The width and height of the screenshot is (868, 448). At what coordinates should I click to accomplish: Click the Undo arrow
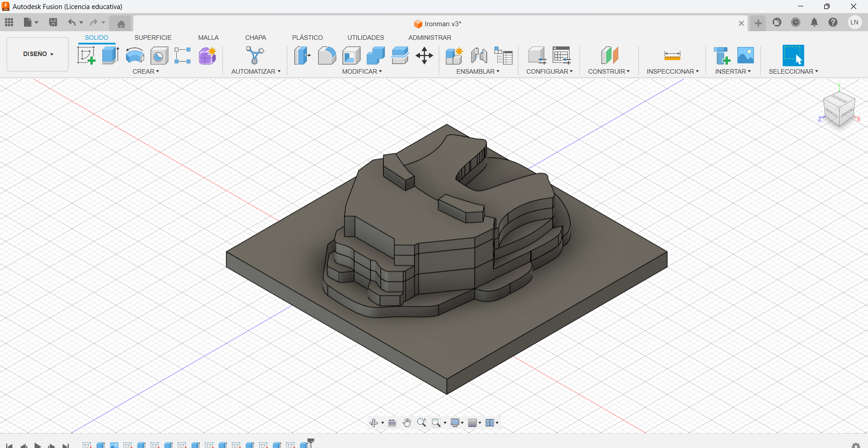pos(72,22)
